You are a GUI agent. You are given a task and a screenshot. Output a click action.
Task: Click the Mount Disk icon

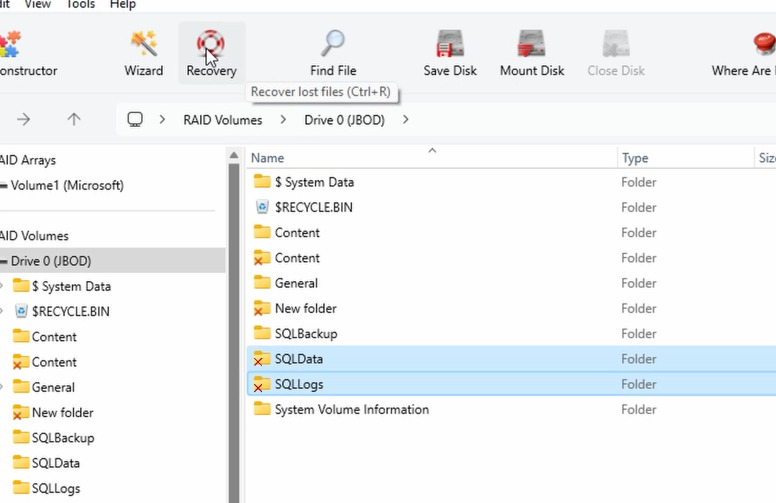pyautogui.click(x=532, y=44)
